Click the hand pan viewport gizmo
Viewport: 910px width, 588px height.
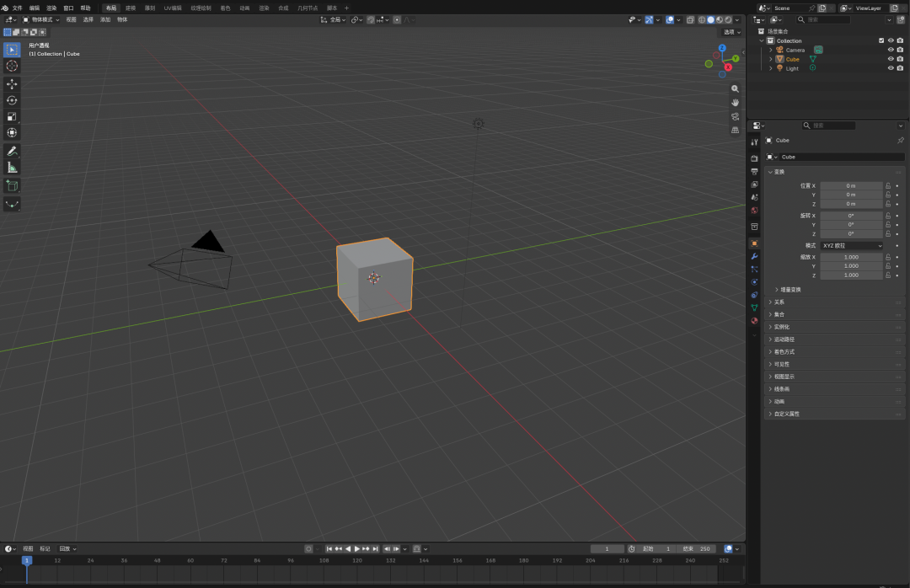pyautogui.click(x=735, y=103)
